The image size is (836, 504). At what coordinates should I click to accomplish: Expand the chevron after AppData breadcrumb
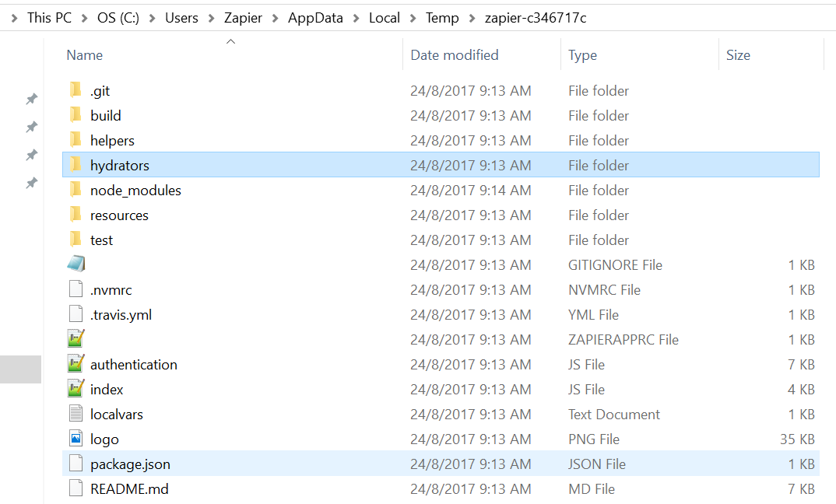pos(356,18)
